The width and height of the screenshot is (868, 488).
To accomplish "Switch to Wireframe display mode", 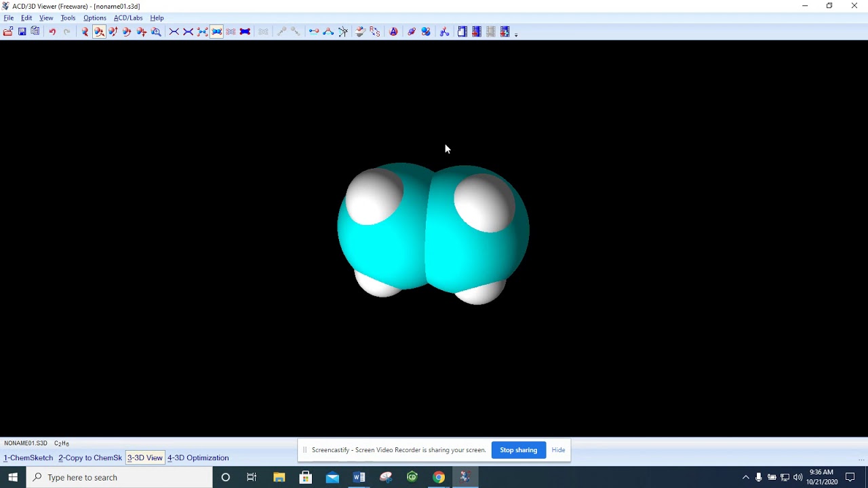I will pos(174,32).
